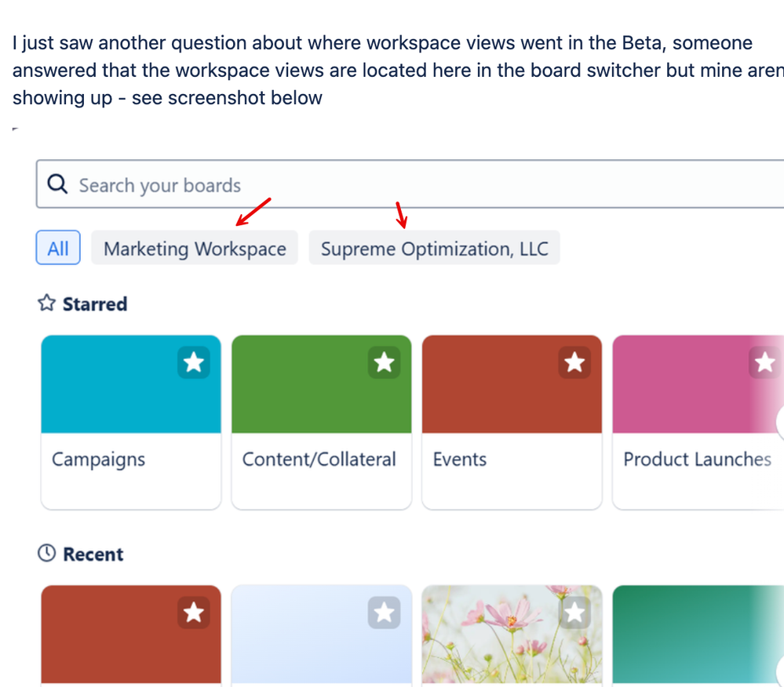Click the Starred heading text
Image resolution: width=784 pixels, height=687 pixels.
click(x=95, y=304)
